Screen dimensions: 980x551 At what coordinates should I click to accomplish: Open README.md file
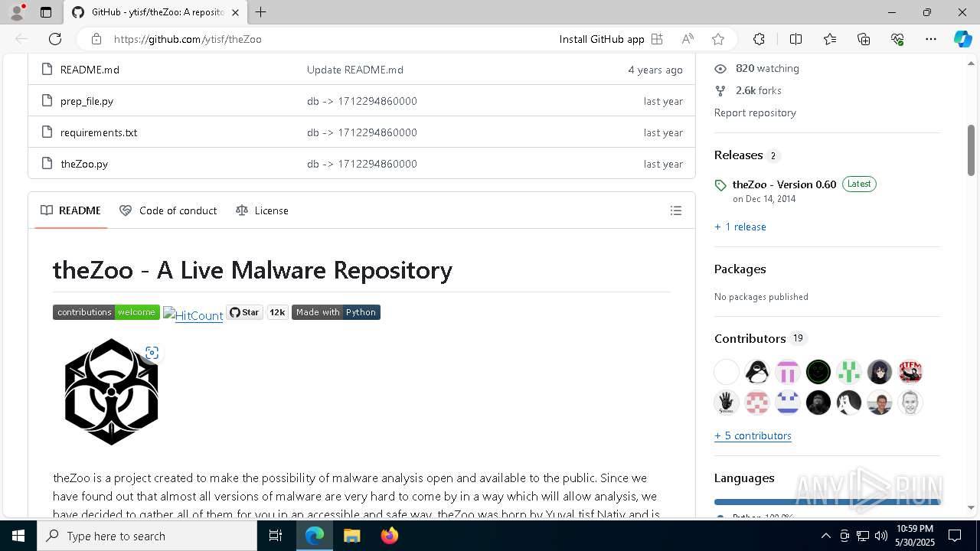90,70
